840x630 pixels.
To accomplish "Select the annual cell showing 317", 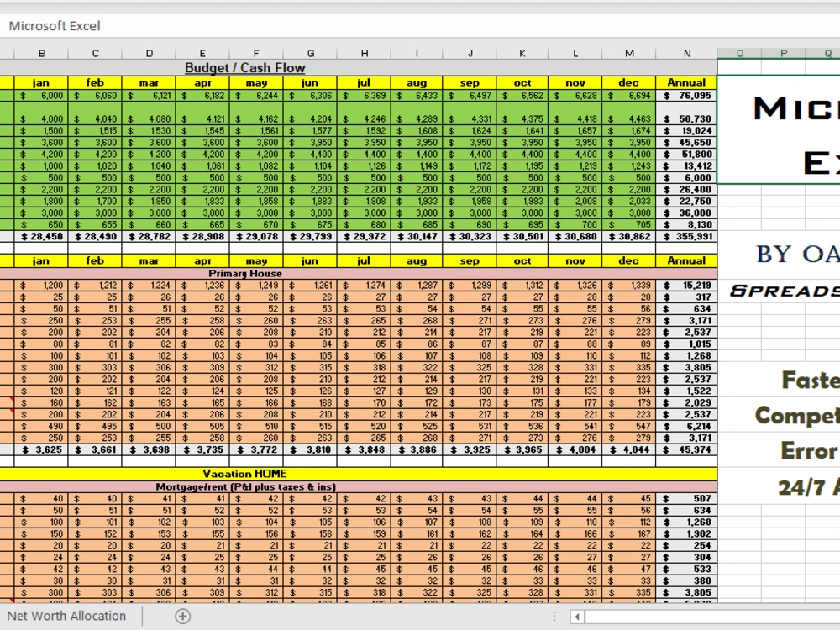I will 687,297.
